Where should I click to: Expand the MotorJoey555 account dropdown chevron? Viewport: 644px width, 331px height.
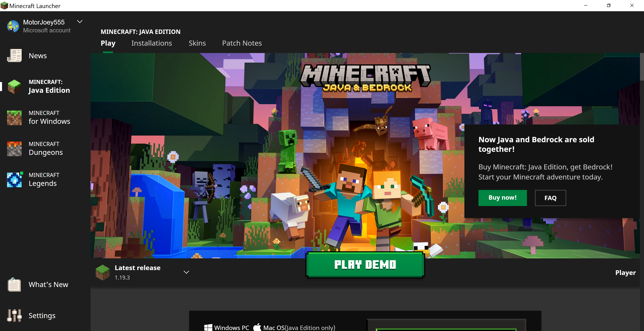click(x=80, y=22)
